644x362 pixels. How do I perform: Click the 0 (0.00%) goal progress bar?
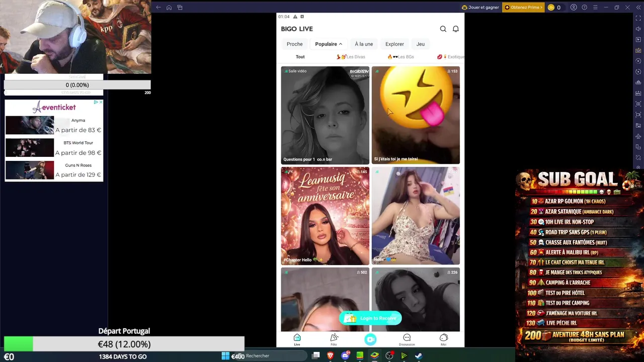[x=77, y=85]
